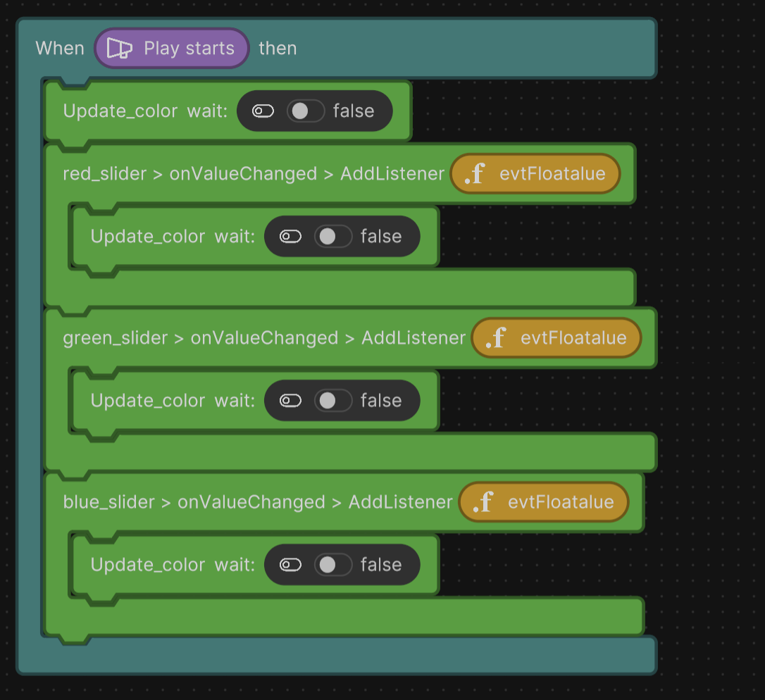Click the .f float icon in the blue_slider listener
765x700 pixels.
(485, 502)
